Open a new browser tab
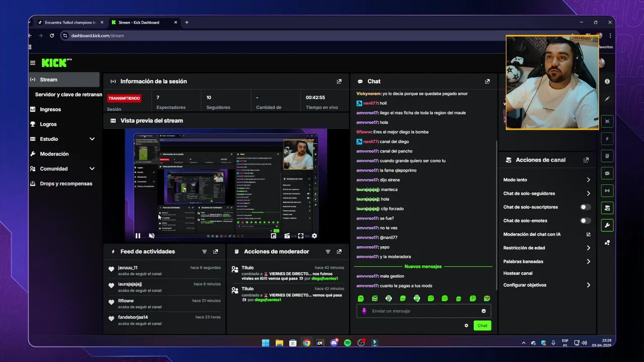Viewport: 644px width, 362px height. [187, 23]
